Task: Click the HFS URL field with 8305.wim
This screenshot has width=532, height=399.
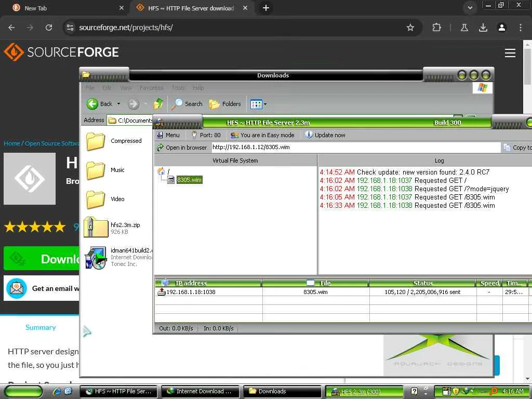Action: [x=355, y=147]
